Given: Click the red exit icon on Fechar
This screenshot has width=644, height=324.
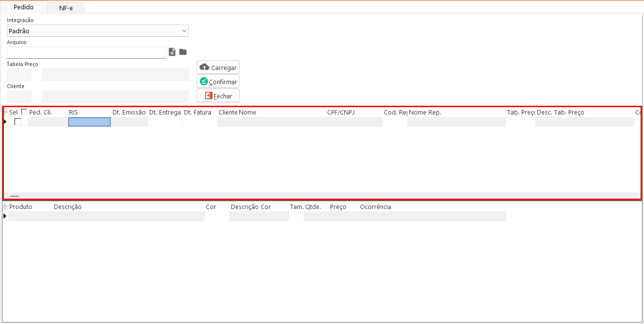Looking at the screenshot, I should tap(209, 95).
